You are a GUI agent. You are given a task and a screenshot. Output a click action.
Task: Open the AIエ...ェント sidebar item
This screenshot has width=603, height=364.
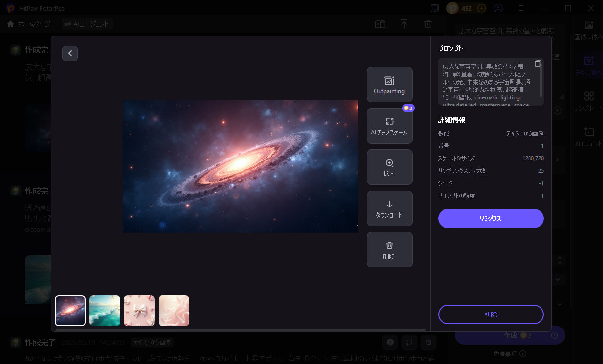tap(588, 137)
